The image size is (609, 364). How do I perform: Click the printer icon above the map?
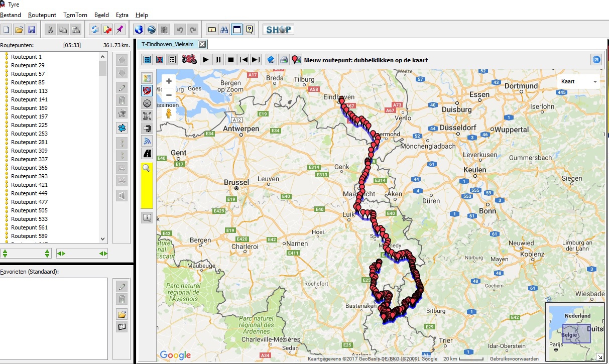[x=284, y=60]
